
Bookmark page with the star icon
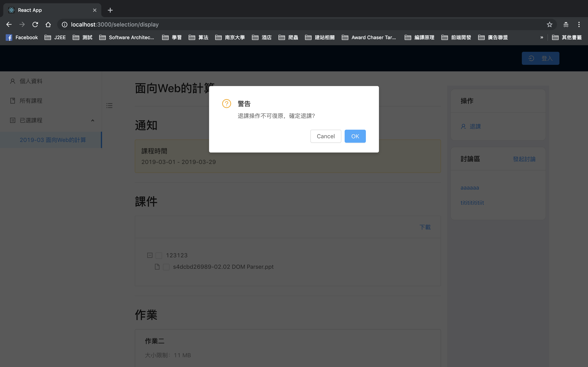[549, 24]
